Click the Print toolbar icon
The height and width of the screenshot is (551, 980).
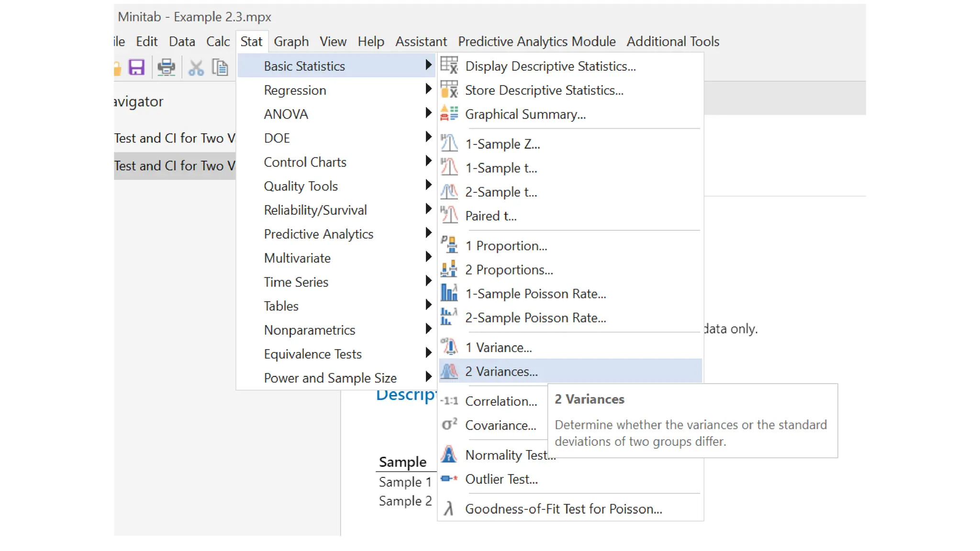[166, 67]
